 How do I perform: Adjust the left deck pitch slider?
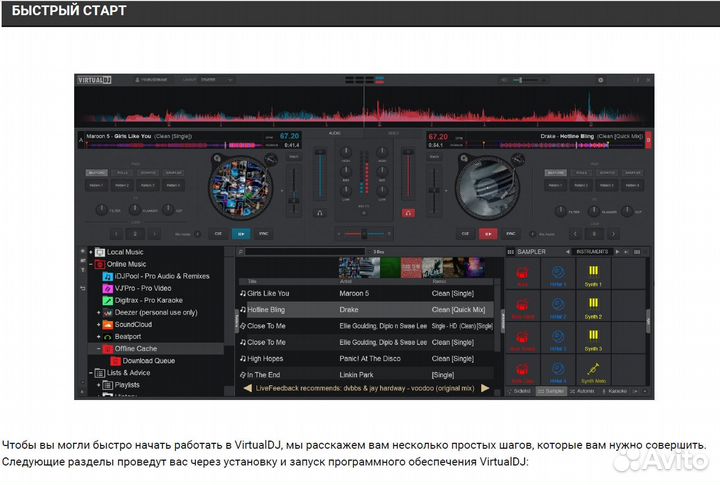293,200
